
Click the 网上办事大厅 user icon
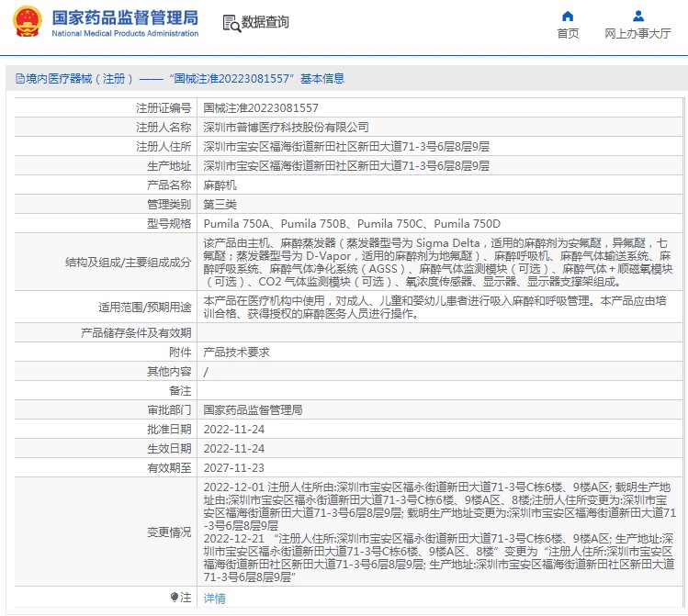coord(638,17)
